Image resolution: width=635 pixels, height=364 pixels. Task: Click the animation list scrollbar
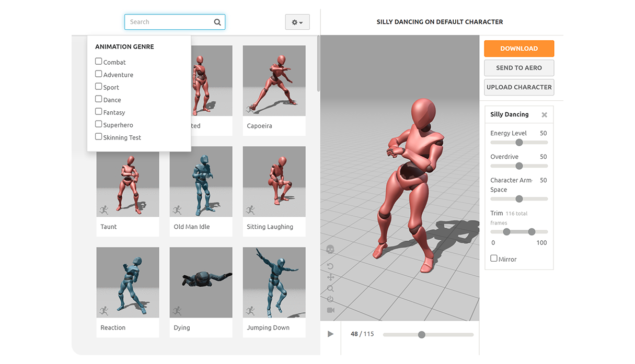[318, 64]
